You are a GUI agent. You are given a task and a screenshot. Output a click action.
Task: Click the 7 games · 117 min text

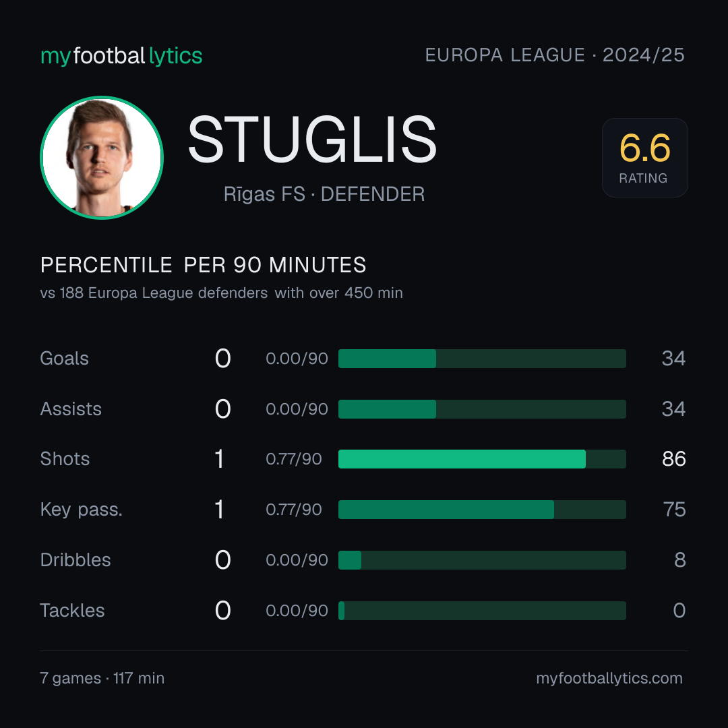point(102,678)
